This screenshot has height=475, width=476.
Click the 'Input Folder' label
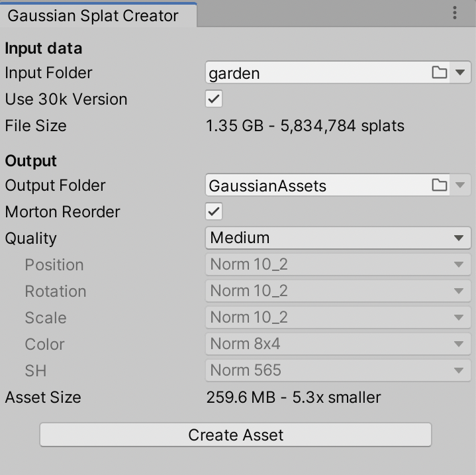pos(48,73)
